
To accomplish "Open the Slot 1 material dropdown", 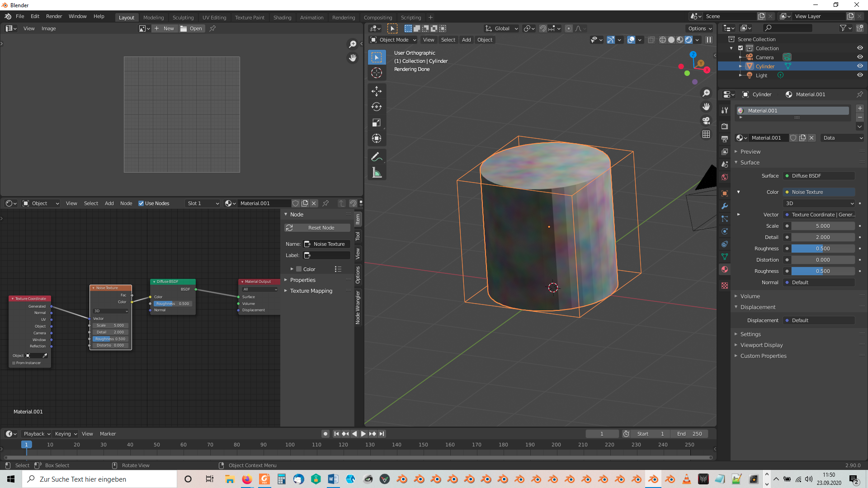I will click(x=203, y=203).
